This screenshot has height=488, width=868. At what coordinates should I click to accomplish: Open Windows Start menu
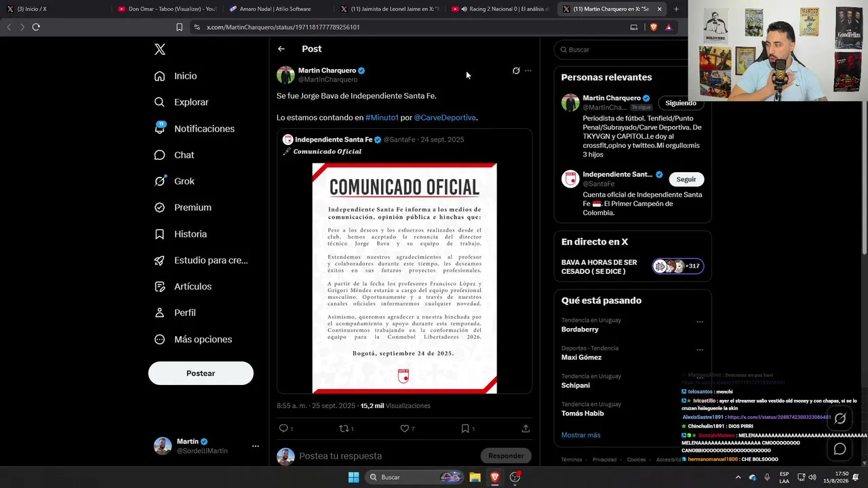point(353,477)
